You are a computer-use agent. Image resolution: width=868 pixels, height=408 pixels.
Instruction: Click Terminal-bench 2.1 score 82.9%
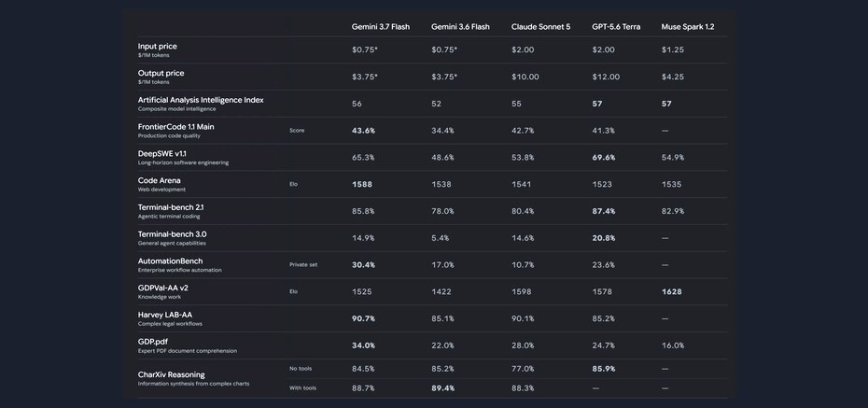673,211
